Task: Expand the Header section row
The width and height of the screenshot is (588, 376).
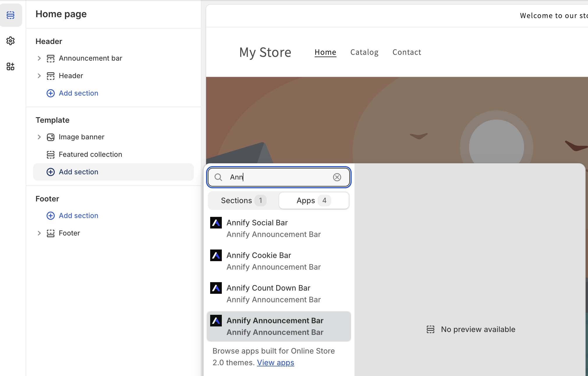Action: 39,76
